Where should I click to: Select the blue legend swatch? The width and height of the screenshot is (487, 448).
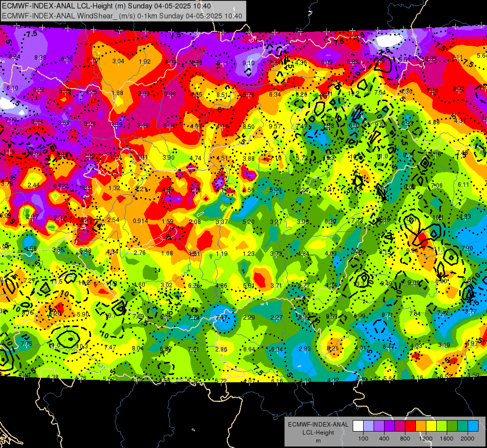pos(473,426)
